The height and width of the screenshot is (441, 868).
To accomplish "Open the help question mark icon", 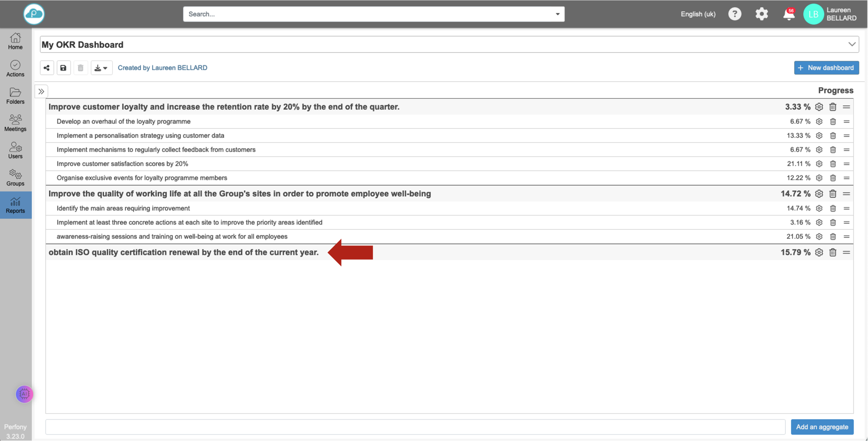I will (x=734, y=14).
